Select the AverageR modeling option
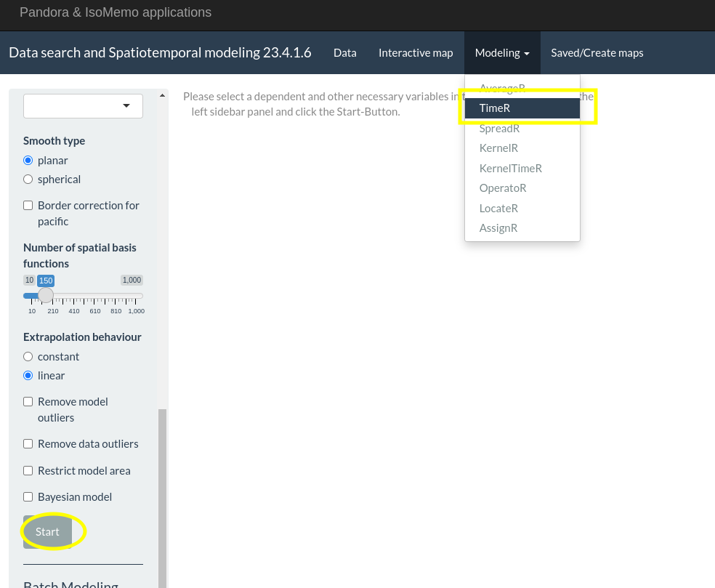Viewport: 715px width, 588px height. 502,88
